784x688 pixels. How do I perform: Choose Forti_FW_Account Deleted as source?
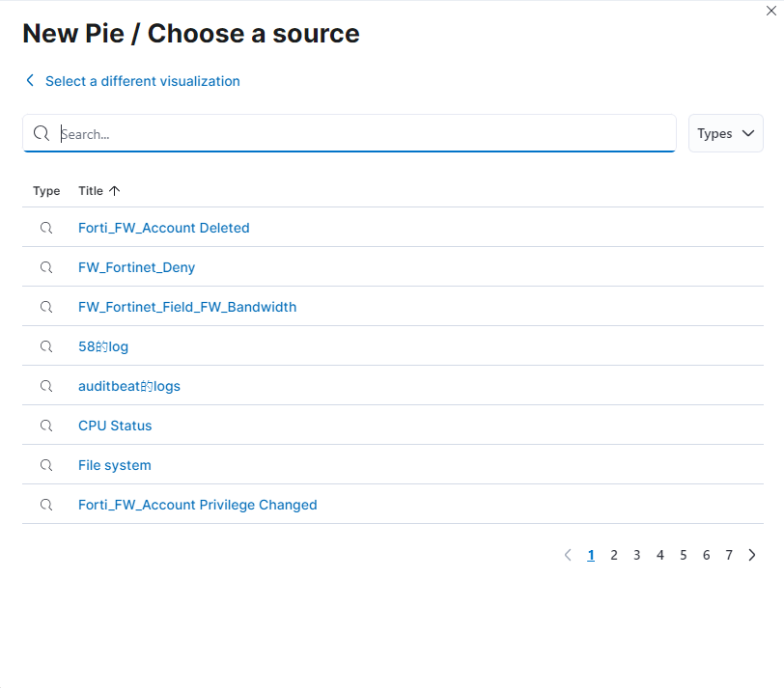coord(163,228)
